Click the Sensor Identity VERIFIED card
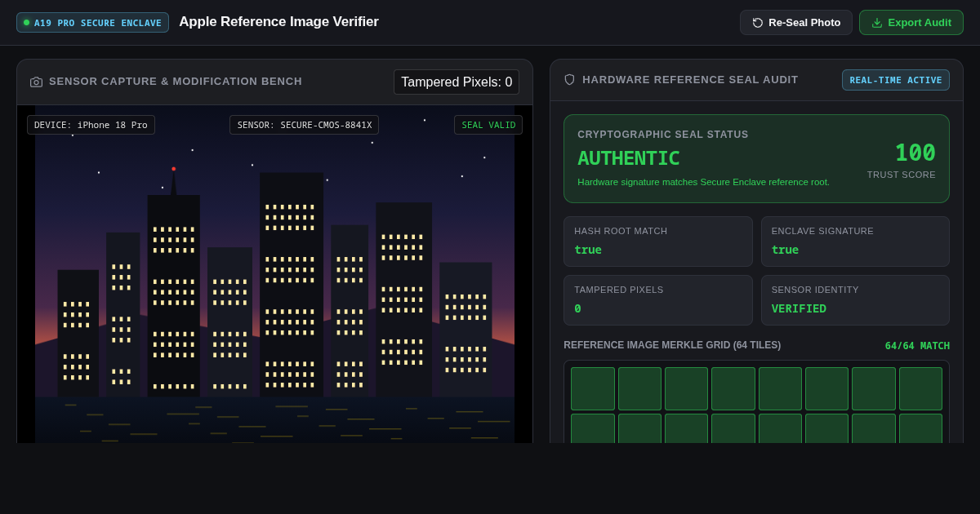The width and height of the screenshot is (980, 514). pyautogui.click(x=855, y=300)
